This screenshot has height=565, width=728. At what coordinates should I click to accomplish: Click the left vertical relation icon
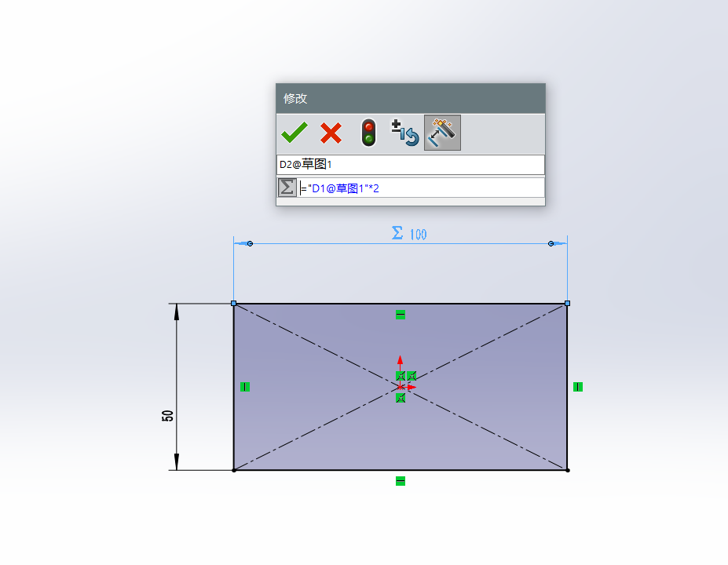(245, 386)
